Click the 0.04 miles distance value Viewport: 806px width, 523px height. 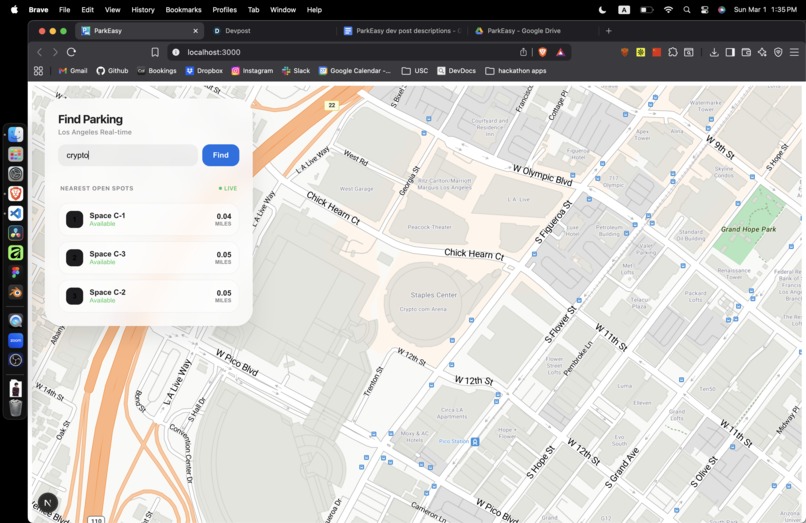point(224,217)
